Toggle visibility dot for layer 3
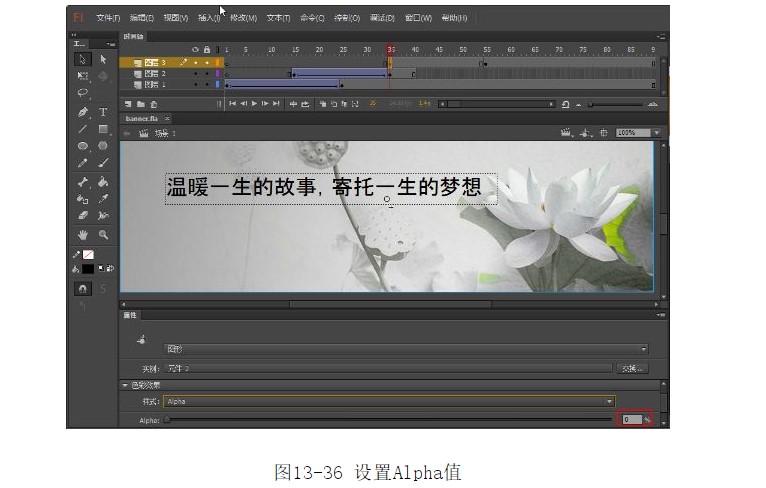 coord(196,62)
